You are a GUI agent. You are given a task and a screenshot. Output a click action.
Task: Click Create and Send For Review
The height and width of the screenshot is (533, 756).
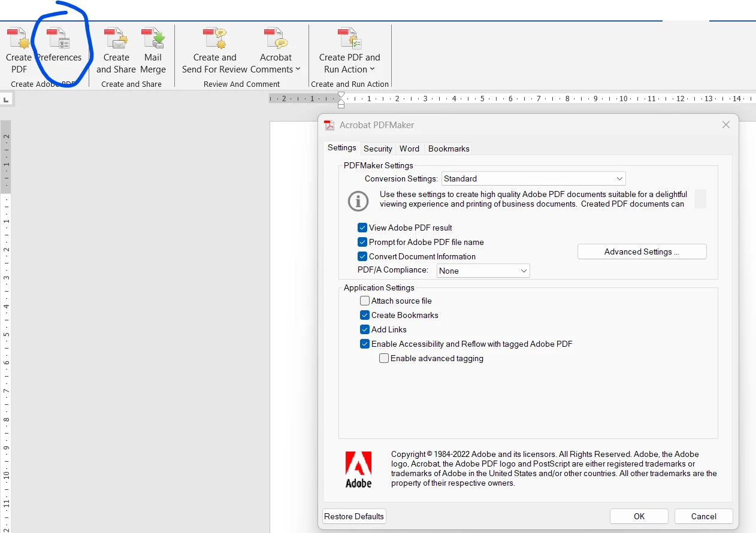click(x=214, y=50)
